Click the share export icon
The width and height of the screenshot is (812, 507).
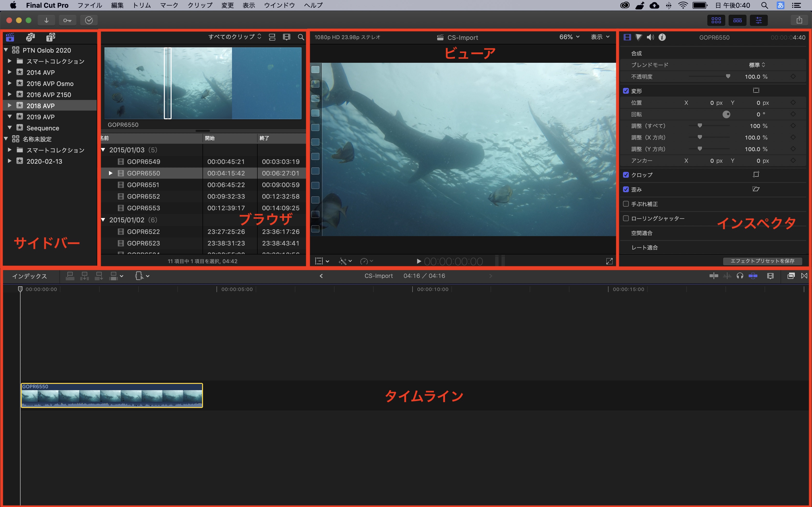pos(799,21)
